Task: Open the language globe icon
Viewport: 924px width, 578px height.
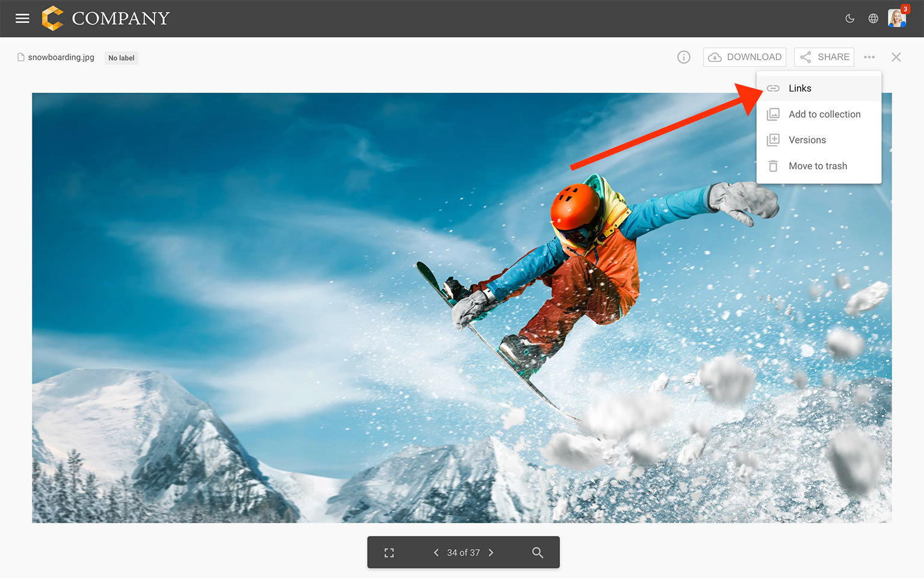Action: pyautogui.click(x=873, y=19)
